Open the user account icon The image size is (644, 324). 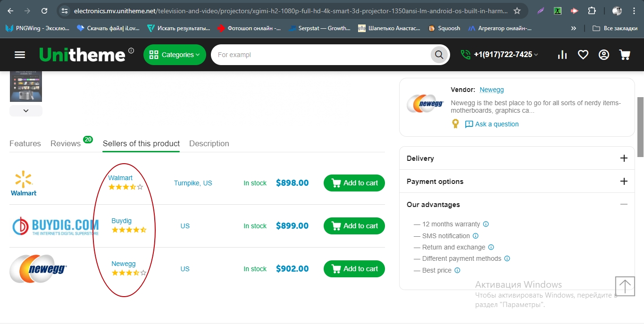(x=604, y=55)
